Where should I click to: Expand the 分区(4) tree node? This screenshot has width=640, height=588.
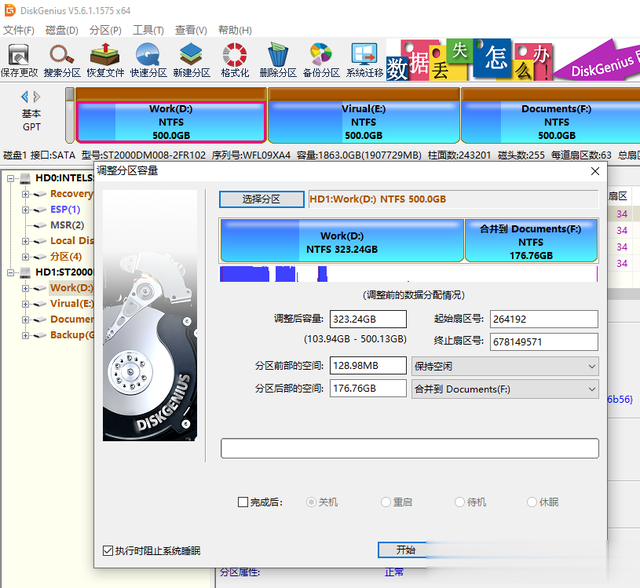point(25,257)
